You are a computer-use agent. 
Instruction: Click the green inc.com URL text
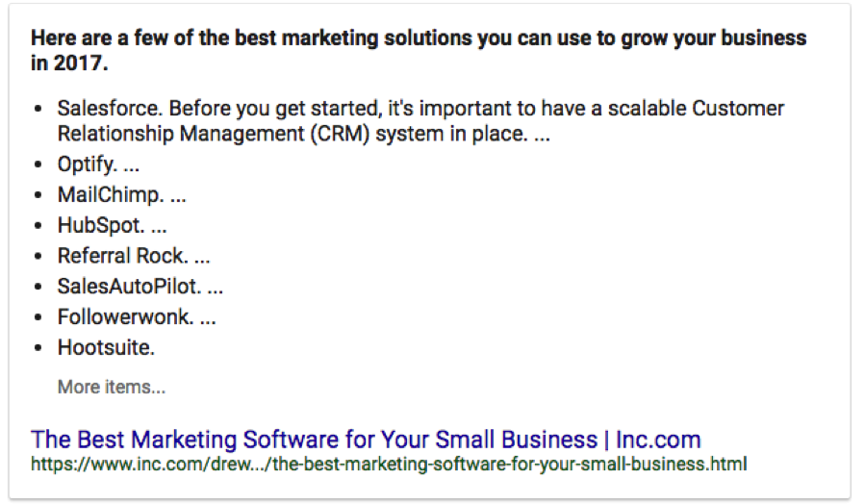389,464
